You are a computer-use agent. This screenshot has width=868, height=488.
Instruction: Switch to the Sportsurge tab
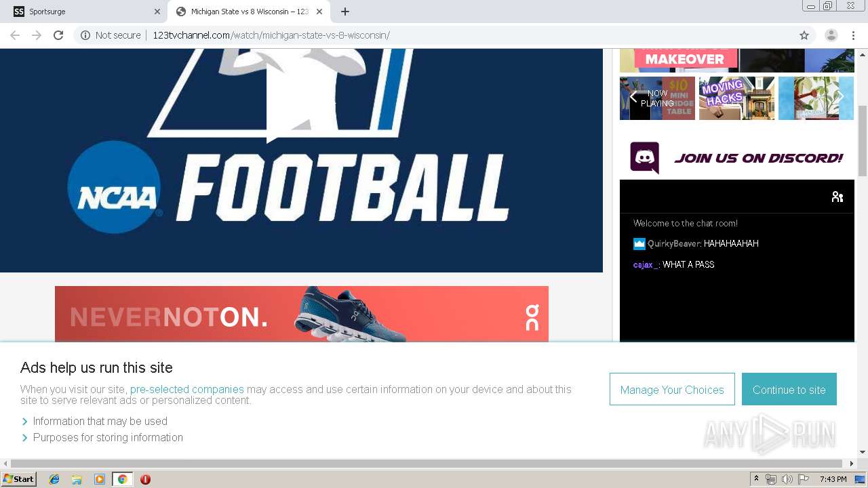click(x=87, y=12)
